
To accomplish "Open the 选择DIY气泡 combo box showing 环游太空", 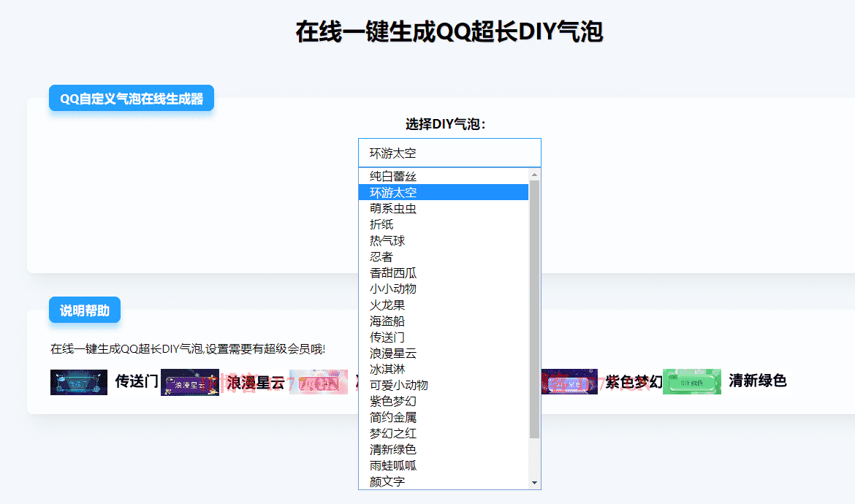I will pos(449,153).
